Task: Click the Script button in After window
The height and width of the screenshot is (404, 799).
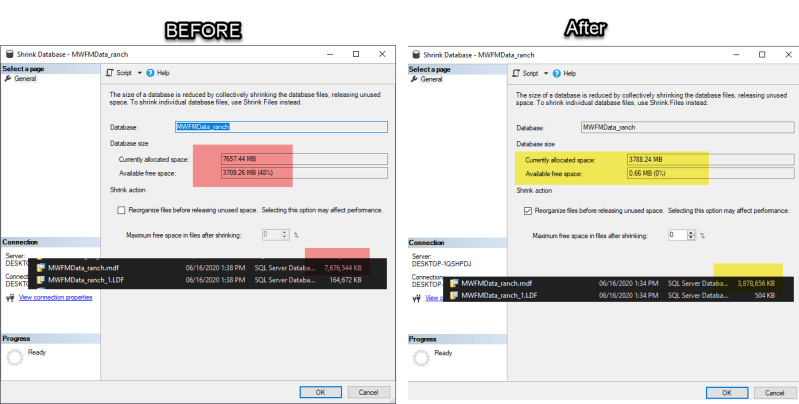Action: pos(525,73)
